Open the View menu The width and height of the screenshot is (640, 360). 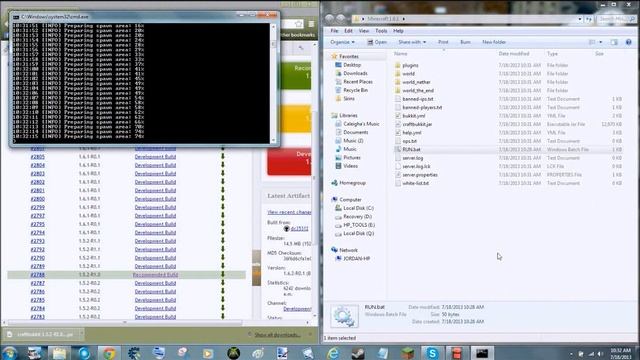pyautogui.click(x=364, y=31)
